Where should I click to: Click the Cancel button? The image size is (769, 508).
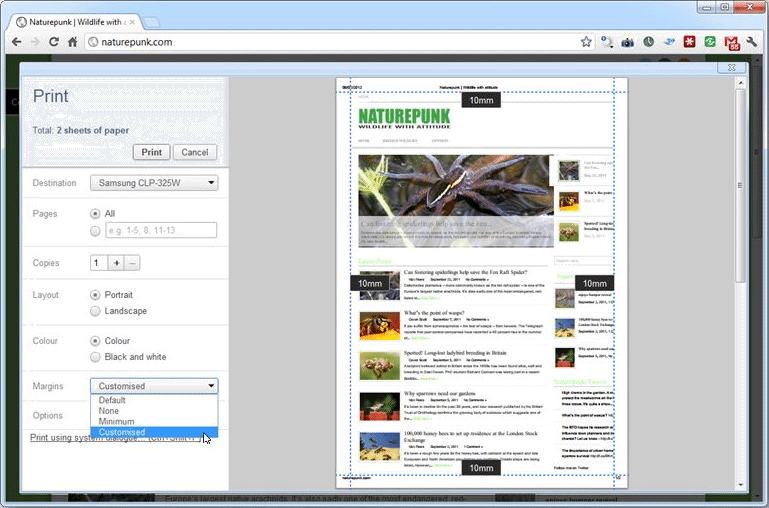(195, 152)
